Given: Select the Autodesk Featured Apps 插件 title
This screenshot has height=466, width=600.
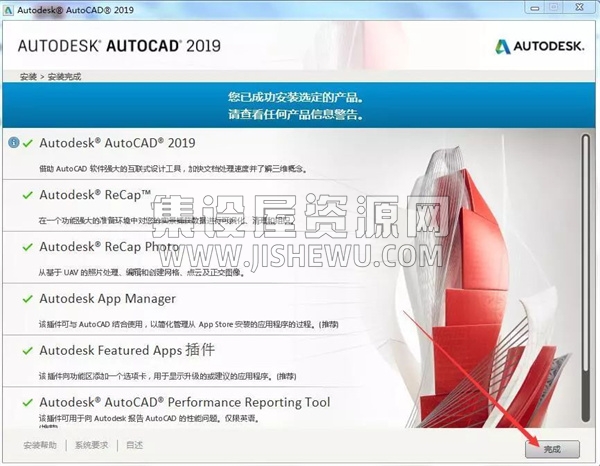Looking at the screenshot, I should click(x=127, y=350).
